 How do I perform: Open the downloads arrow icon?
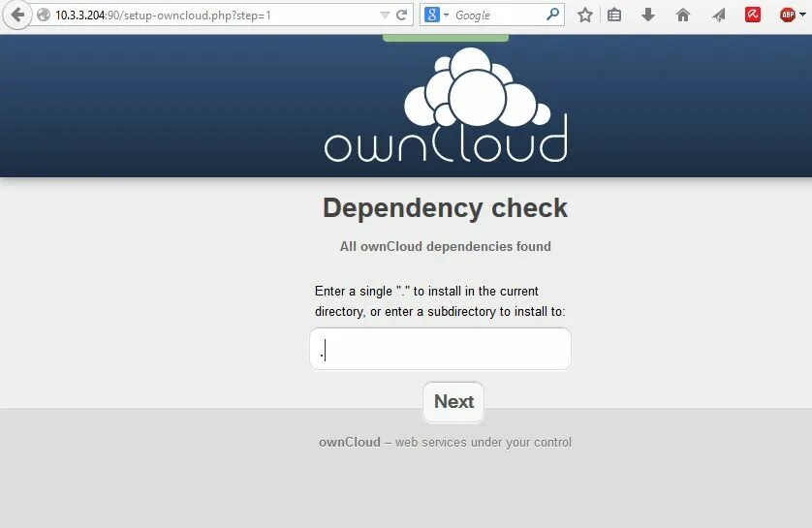(648, 15)
